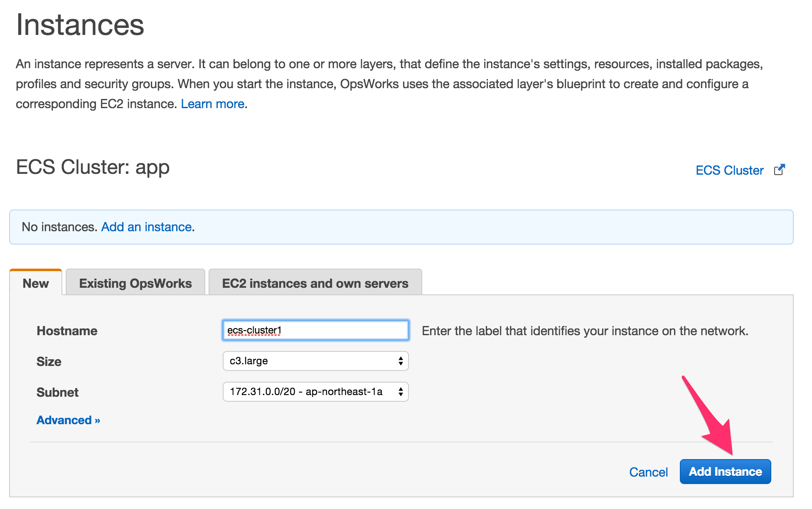The image size is (812, 509).
Task: Switch to the Existing OpsWorks tab
Action: [x=135, y=283]
